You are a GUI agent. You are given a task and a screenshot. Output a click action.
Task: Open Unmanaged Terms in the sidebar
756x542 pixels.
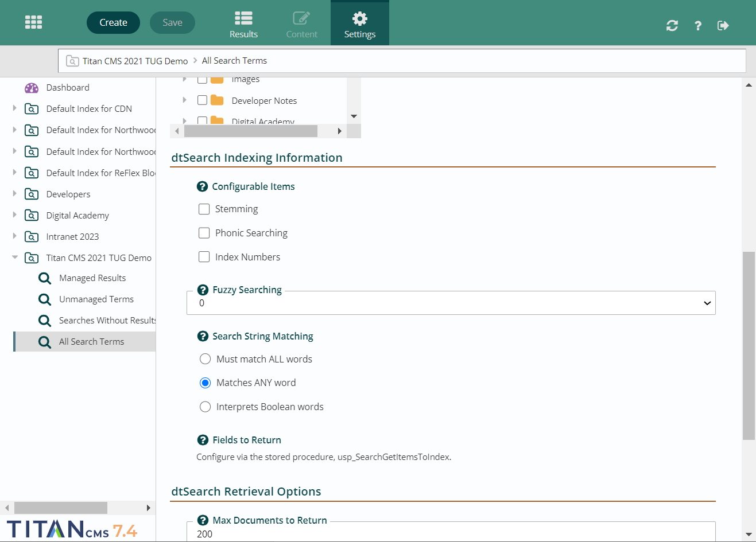96,299
